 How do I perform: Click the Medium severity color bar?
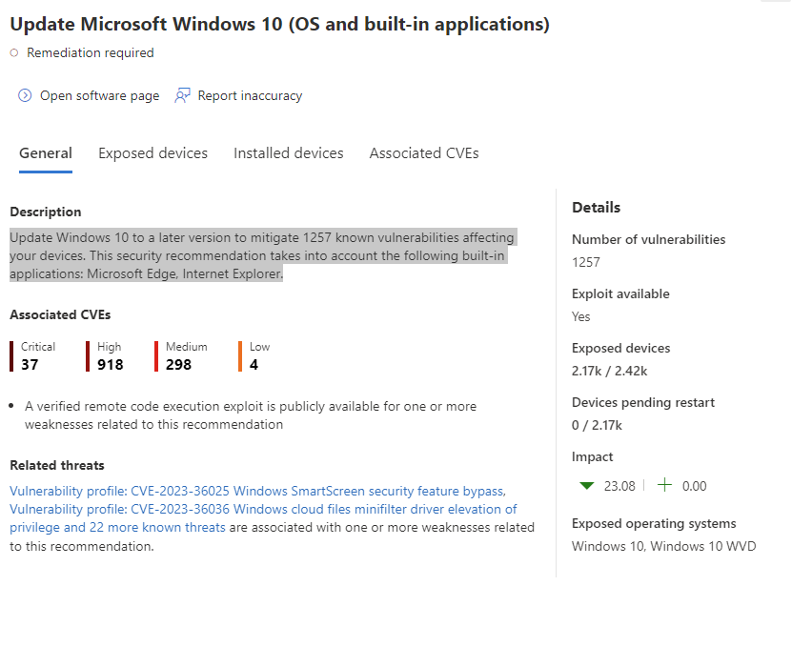(156, 356)
